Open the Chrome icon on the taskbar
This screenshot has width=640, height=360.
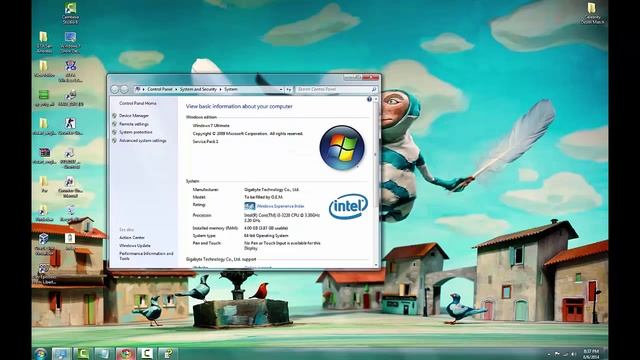click(125, 353)
